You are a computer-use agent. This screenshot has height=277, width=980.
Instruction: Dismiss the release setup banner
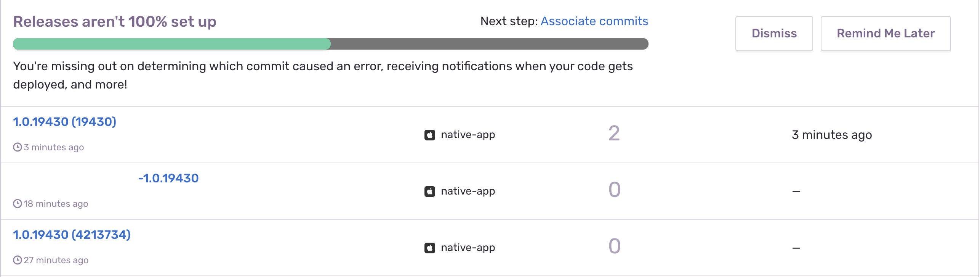pos(773,33)
